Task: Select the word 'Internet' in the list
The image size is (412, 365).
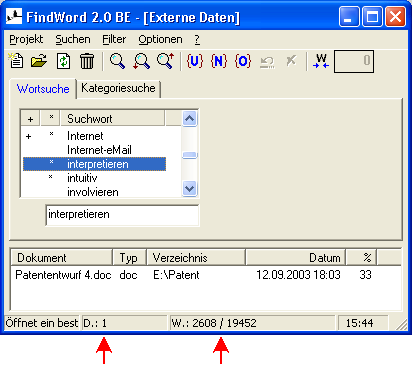Action: 85,136
